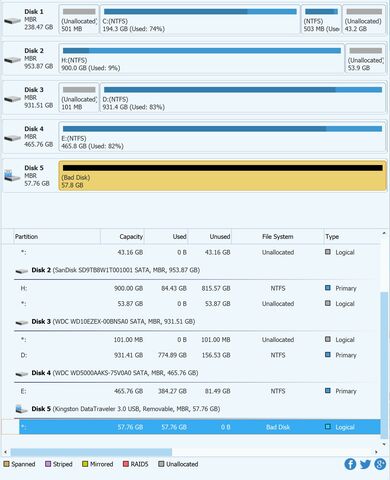
Task: Select the 503 MB NTFS partition block
Action: 321,19
